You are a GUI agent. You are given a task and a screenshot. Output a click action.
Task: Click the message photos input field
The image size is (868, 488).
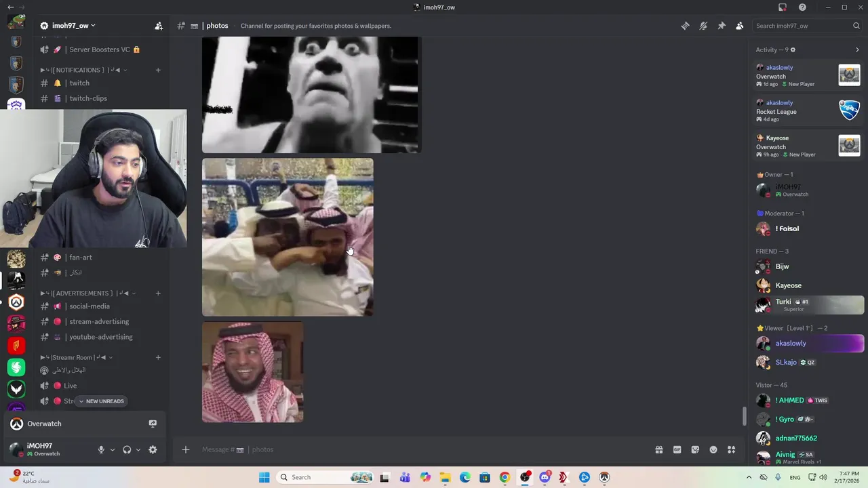tap(420, 449)
